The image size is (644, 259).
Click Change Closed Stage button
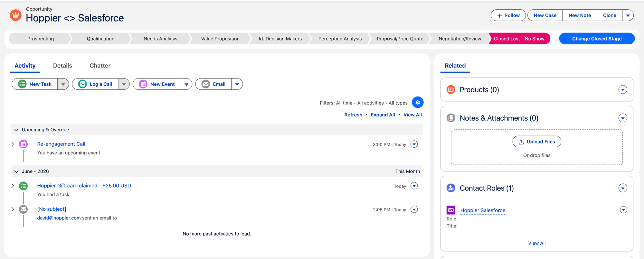597,39
